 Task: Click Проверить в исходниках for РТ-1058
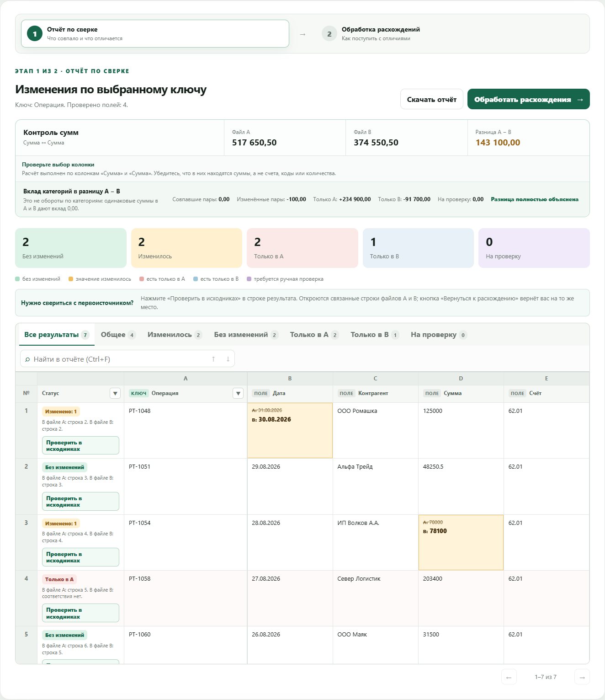pos(80,613)
